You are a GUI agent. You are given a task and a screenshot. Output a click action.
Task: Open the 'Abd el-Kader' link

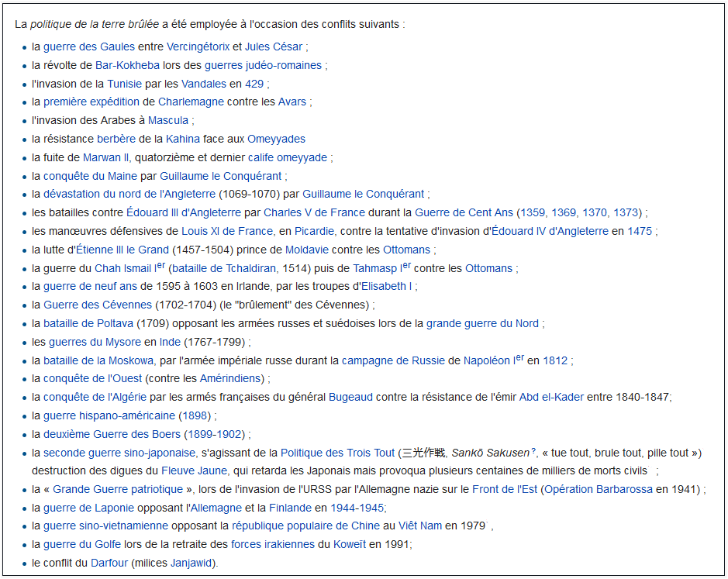click(551, 398)
